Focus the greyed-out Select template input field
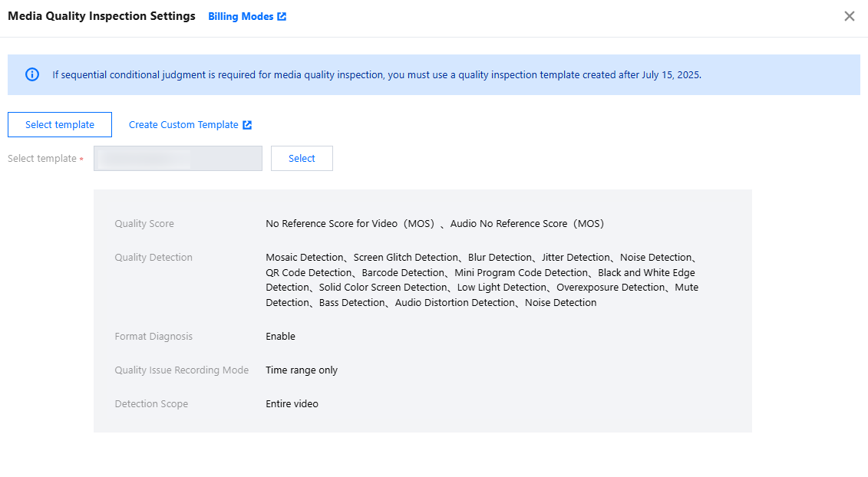Image resolution: width=868 pixels, height=477 pixels. 177,159
